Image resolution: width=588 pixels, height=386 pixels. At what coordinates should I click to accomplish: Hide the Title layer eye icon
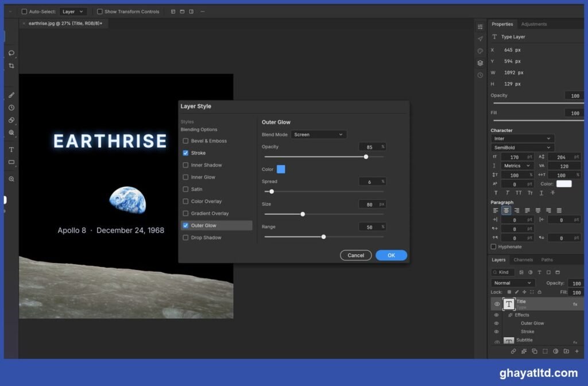pos(497,304)
